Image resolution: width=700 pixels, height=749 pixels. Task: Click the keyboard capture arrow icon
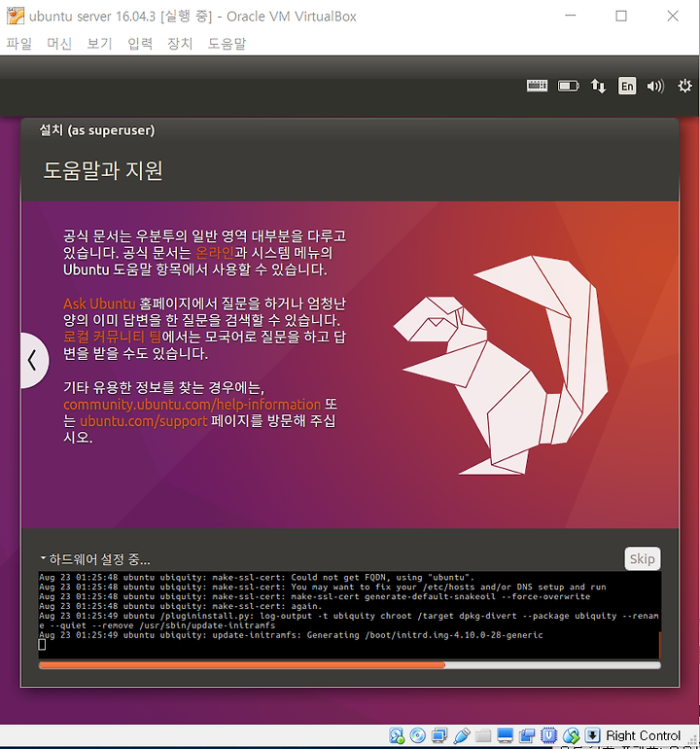[x=592, y=735]
